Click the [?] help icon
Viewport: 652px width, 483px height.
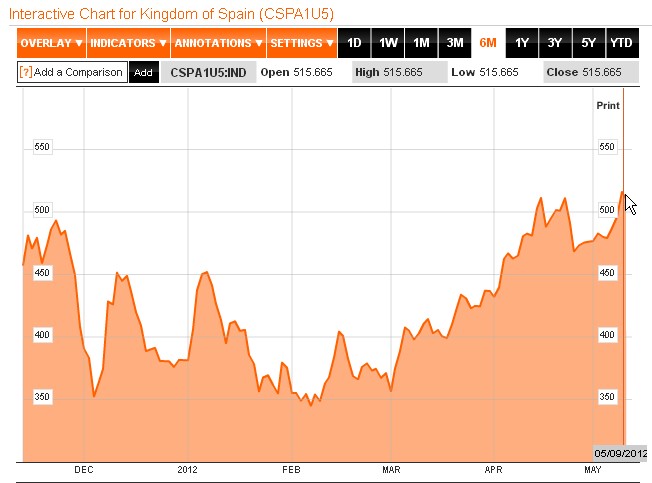pyautogui.click(x=26, y=72)
